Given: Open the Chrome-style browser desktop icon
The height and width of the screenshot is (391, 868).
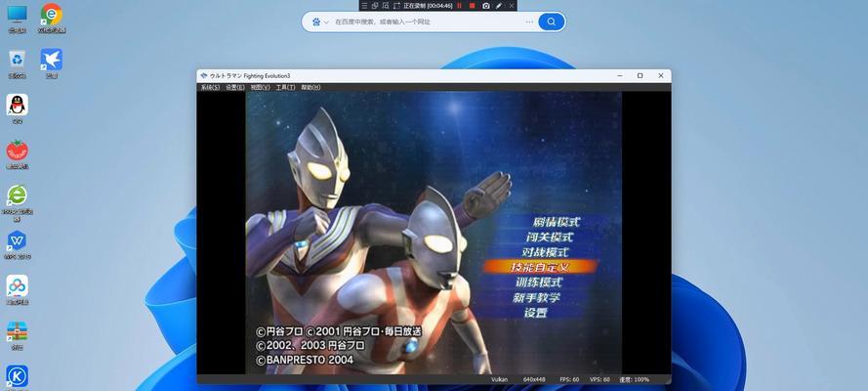Looking at the screenshot, I should click(x=52, y=19).
